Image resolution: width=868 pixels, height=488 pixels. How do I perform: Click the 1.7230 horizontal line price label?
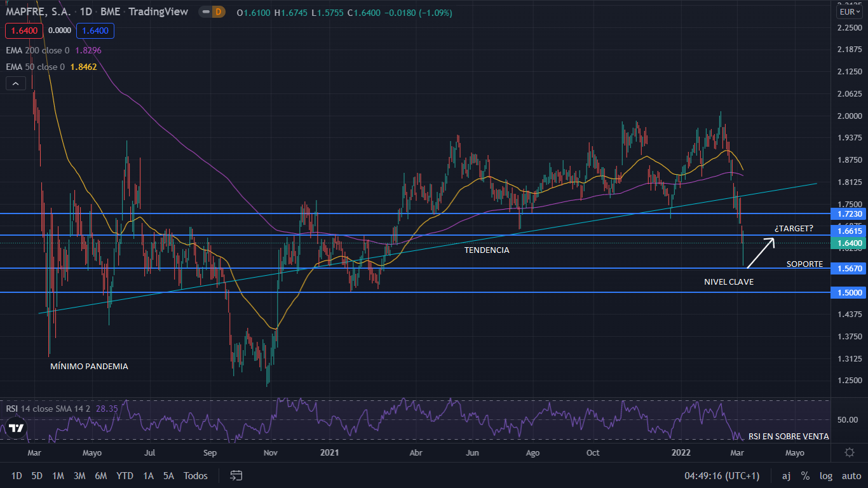coord(850,214)
